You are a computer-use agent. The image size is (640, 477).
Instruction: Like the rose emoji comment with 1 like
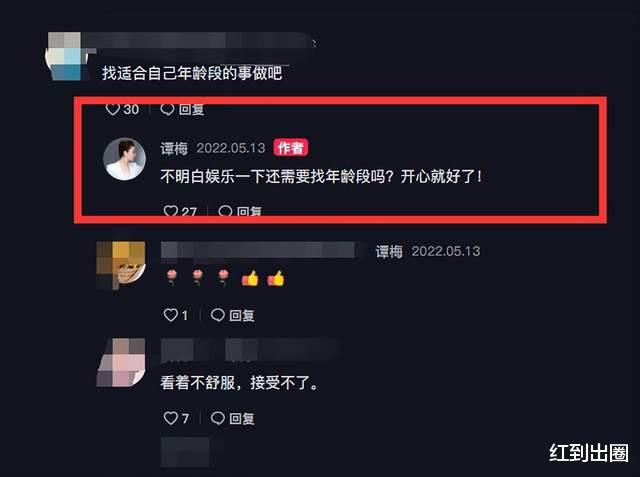pyautogui.click(x=171, y=315)
